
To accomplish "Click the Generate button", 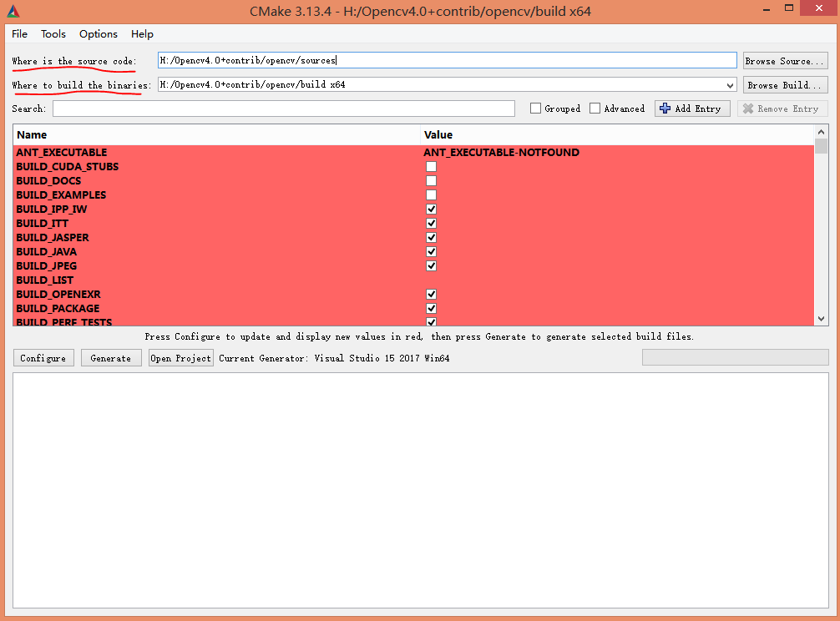I will point(111,358).
